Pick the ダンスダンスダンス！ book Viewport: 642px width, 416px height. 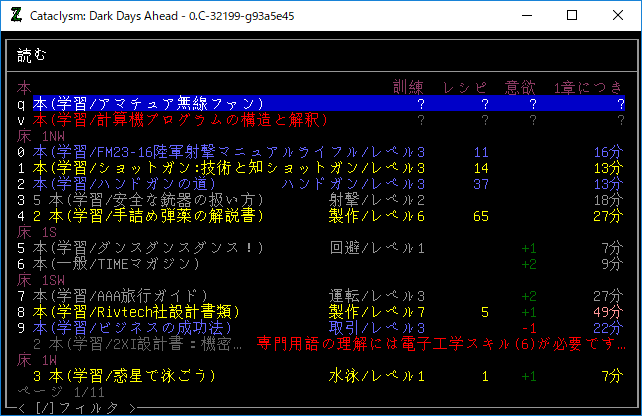tap(150, 248)
